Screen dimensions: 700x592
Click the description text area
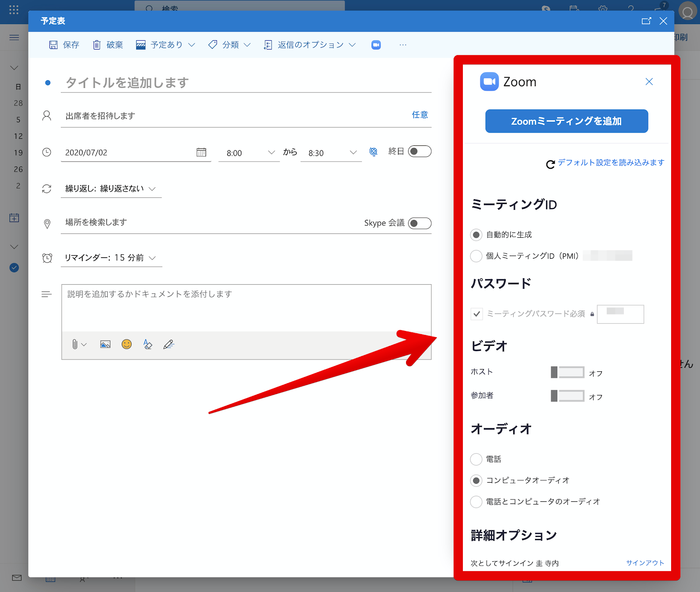click(x=246, y=308)
